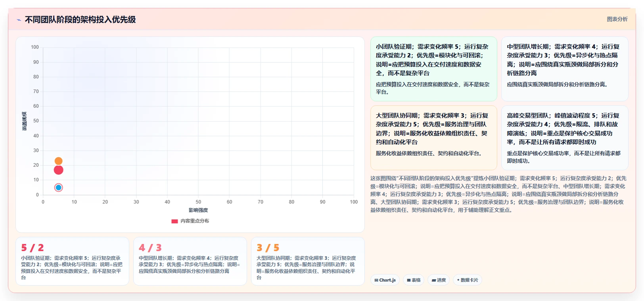Image resolution: width=644 pixels, height=301 pixels.
Task: Click the table icon in 表格 tag
Action: [x=409, y=280]
